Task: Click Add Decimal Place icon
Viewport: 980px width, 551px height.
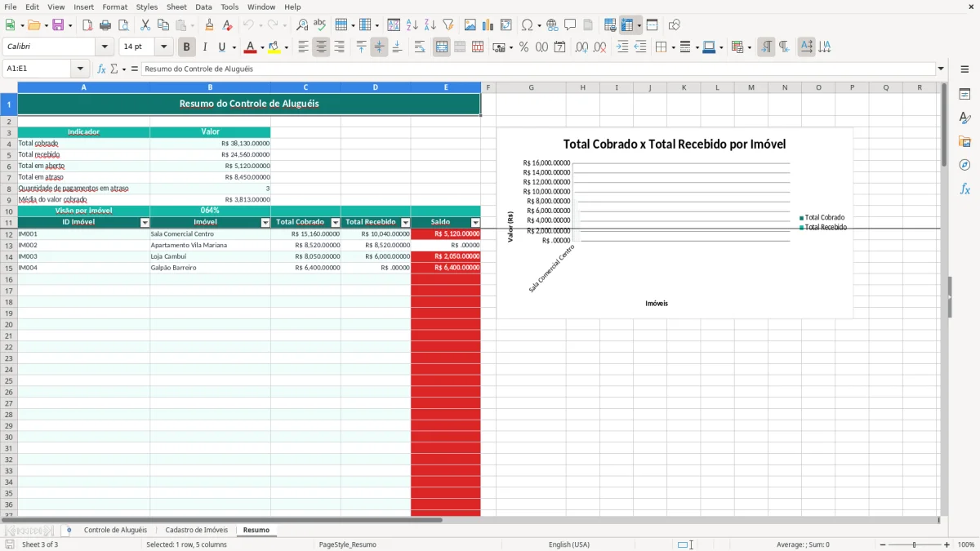Action: [x=581, y=47]
